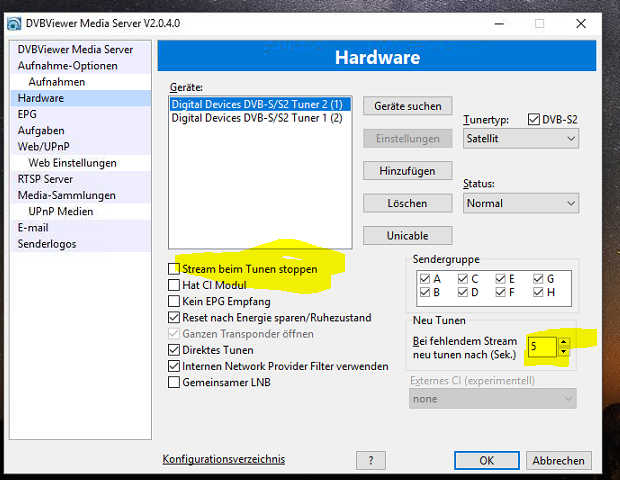Click the Hinzufügen button
Image resolution: width=620 pixels, height=480 pixels.
407,171
